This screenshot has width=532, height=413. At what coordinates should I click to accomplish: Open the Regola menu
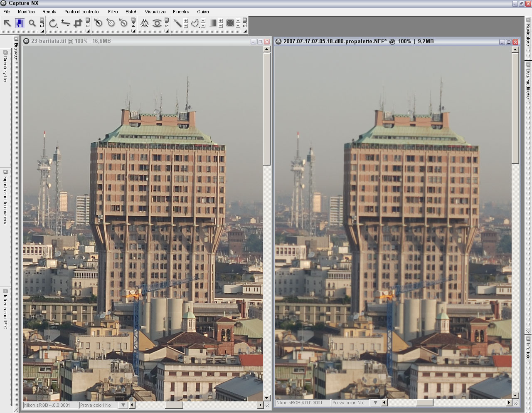click(49, 12)
